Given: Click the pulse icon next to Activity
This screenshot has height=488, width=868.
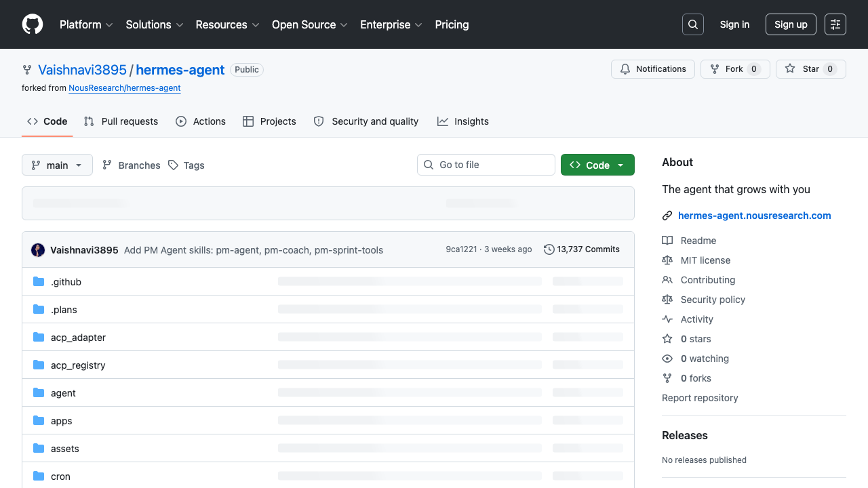Looking at the screenshot, I should coord(667,319).
